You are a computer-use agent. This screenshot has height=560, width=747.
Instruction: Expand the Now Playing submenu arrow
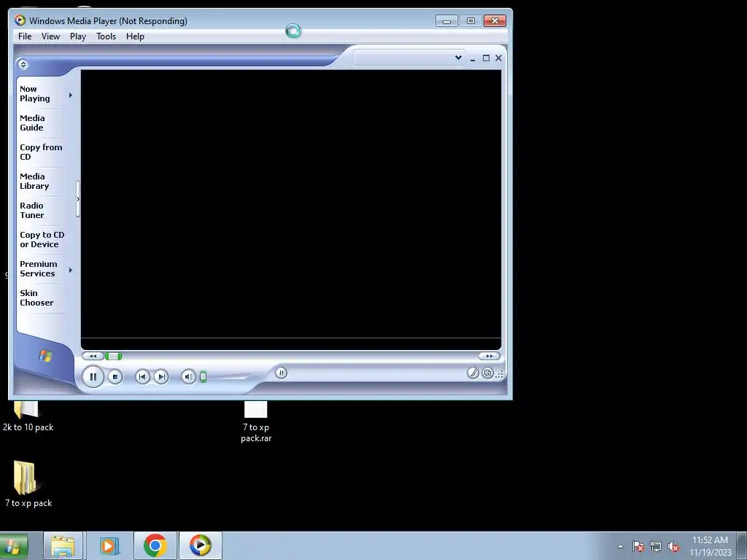tap(71, 96)
